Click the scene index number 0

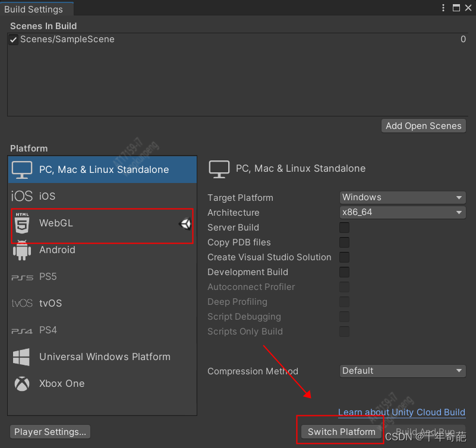(463, 39)
